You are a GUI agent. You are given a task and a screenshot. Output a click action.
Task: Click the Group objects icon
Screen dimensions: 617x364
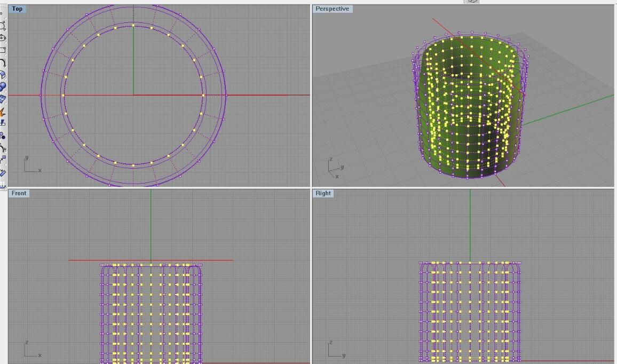tap(3, 136)
